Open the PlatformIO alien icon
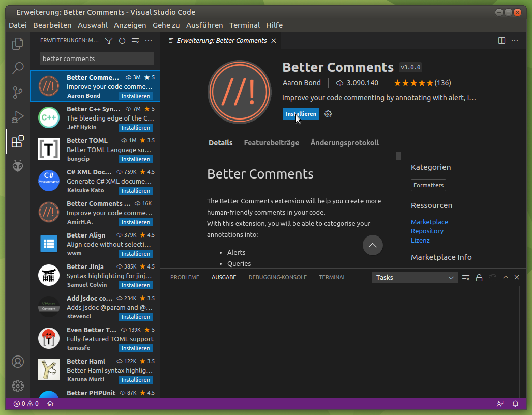532x415 pixels. pos(18,166)
